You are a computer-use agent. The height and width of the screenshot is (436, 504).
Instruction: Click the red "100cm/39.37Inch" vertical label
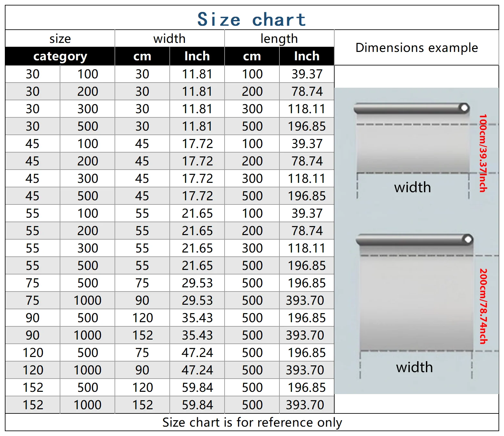(483, 153)
